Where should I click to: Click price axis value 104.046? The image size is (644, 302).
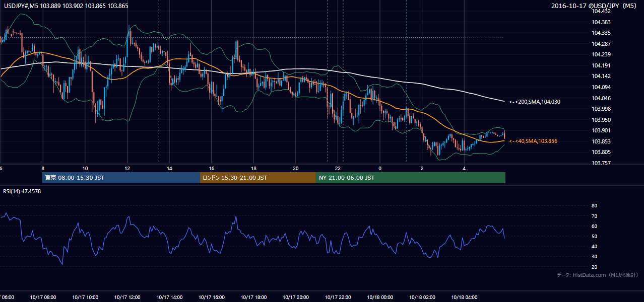coord(601,98)
